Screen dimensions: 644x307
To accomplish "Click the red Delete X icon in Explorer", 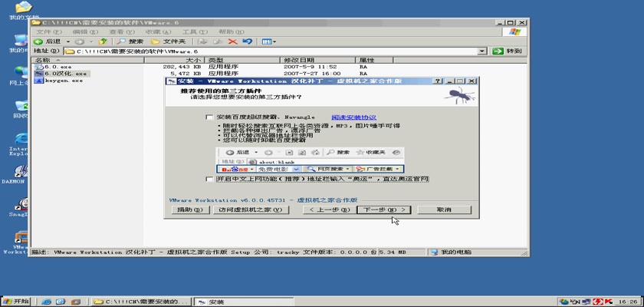I will point(233,41).
